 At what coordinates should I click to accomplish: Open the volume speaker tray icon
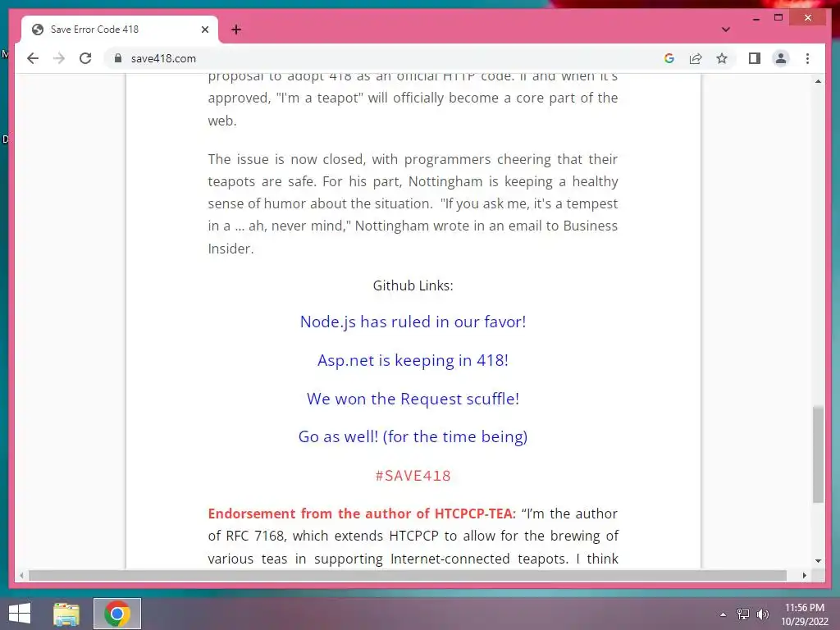click(x=763, y=614)
